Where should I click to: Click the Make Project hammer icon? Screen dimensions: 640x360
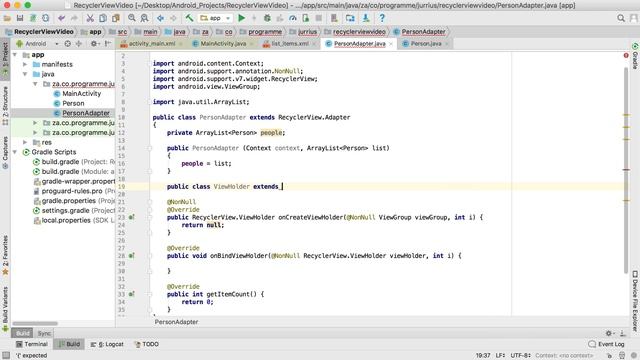pos(189,18)
